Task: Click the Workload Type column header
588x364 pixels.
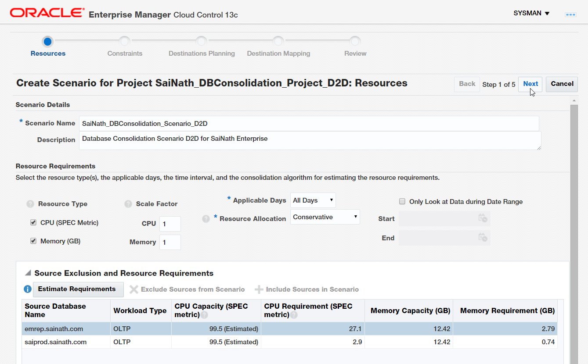Action: tap(141, 310)
